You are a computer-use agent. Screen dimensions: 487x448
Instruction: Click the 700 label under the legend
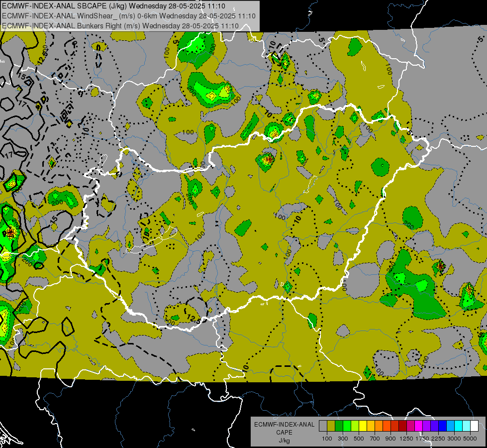point(375,439)
